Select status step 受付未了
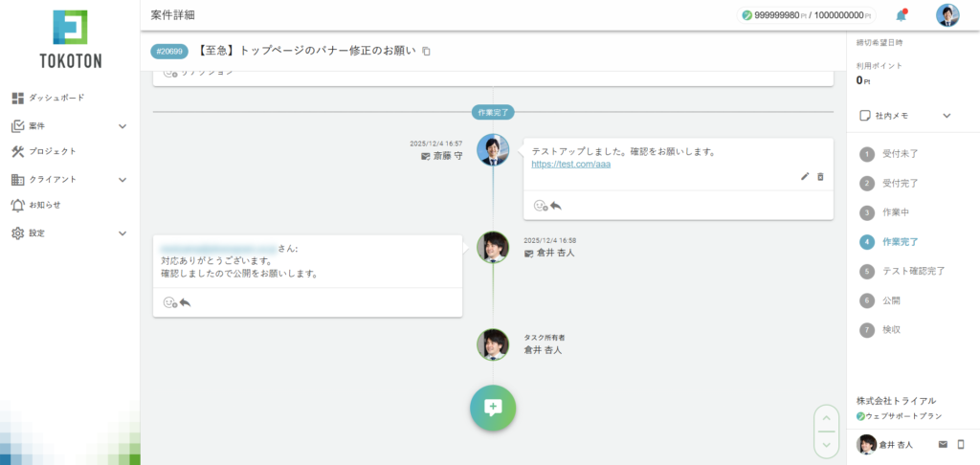Image resolution: width=980 pixels, height=465 pixels. click(x=902, y=154)
